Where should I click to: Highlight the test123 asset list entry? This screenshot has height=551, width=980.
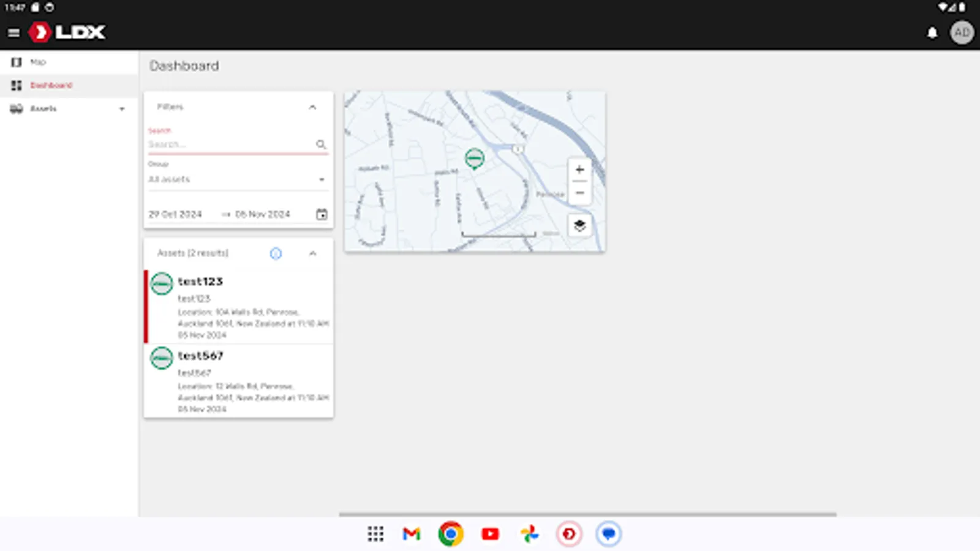(239, 306)
